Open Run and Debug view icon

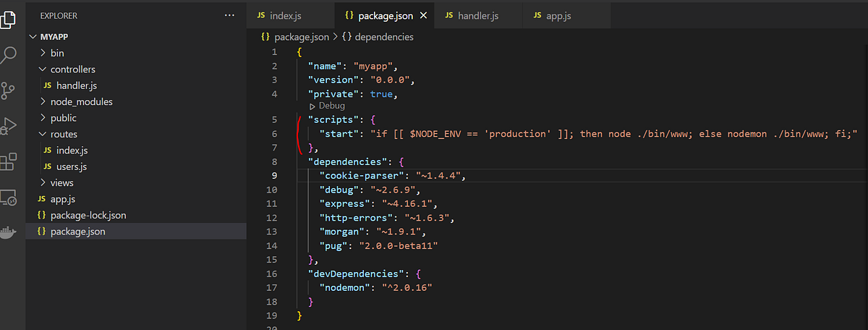pyautogui.click(x=8, y=126)
